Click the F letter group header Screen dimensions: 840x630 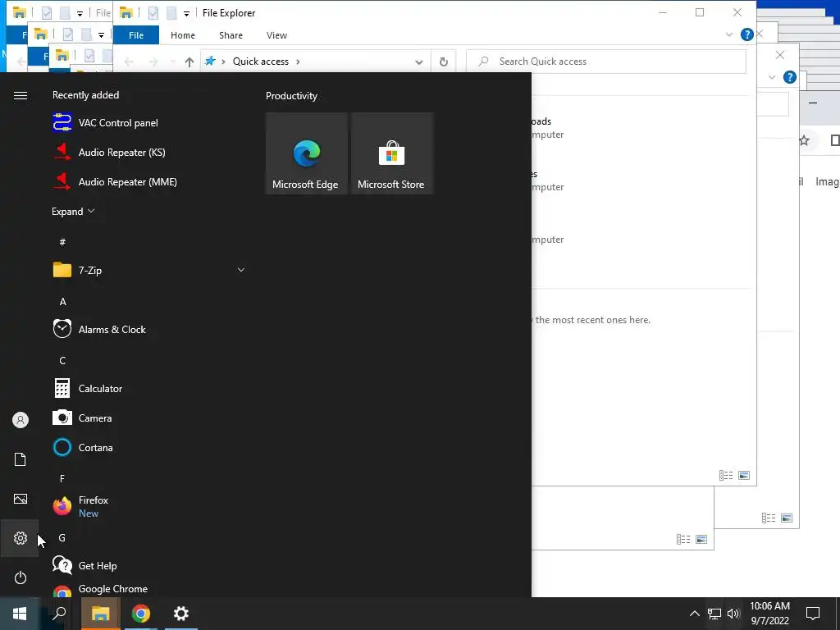coord(62,478)
